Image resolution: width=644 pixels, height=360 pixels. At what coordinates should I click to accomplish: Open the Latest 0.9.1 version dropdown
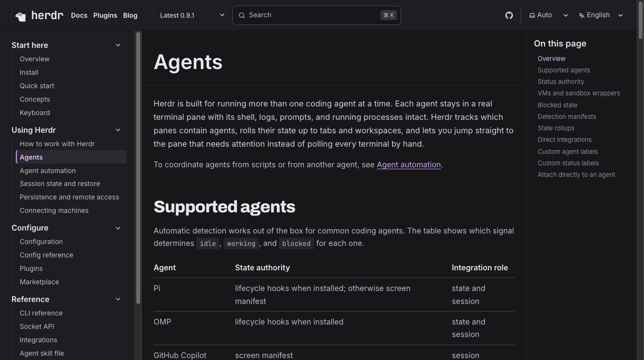click(x=190, y=15)
